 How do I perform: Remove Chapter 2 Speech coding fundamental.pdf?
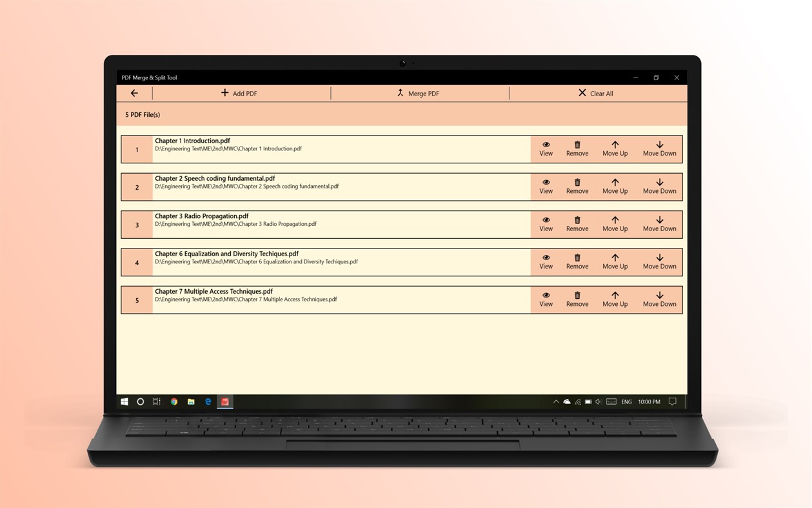pos(577,187)
